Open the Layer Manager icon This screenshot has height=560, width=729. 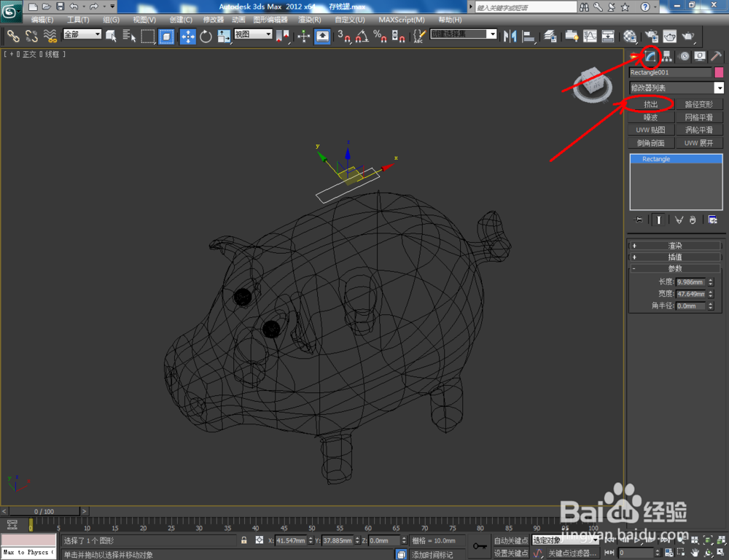[550, 36]
